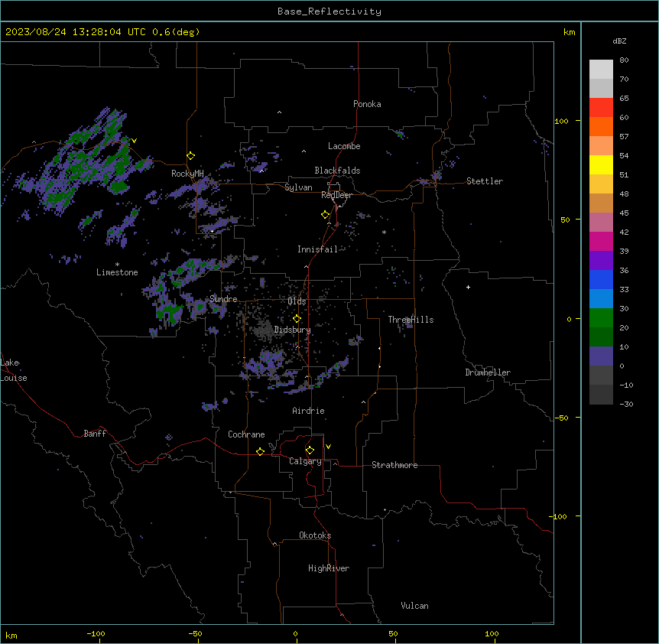
Task: Select the yellow diamond marker south of RedDeer
Action: click(326, 215)
